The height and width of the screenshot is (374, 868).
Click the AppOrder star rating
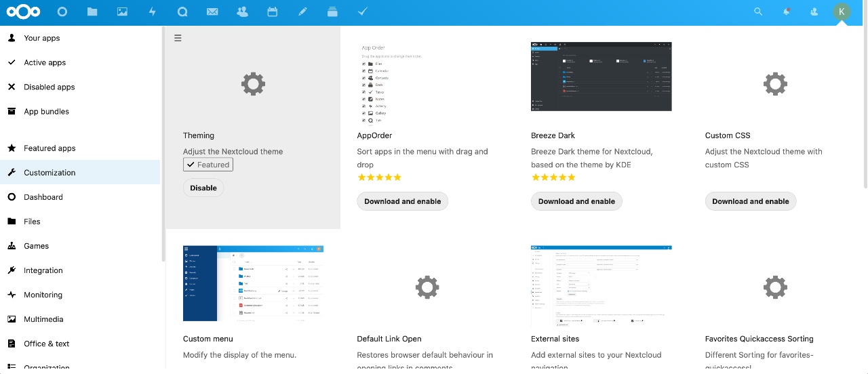coord(379,178)
